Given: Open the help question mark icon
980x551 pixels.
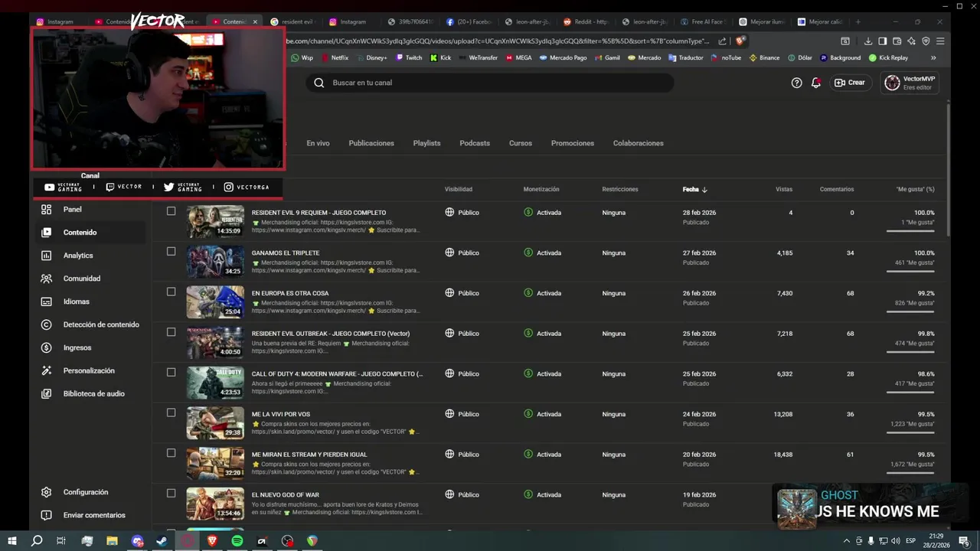Looking at the screenshot, I should click(x=796, y=83).
